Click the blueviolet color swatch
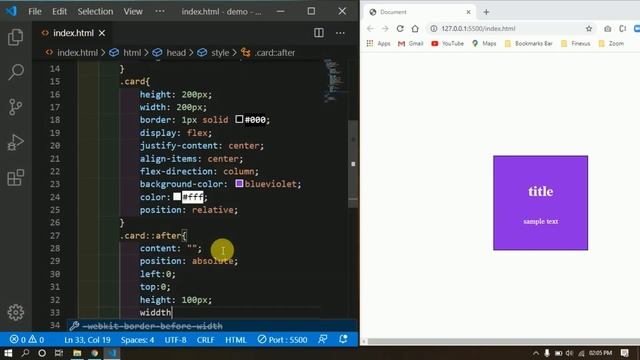Viewport: 640px width, 360px height. pyautogui.click(x=239, y=184)
